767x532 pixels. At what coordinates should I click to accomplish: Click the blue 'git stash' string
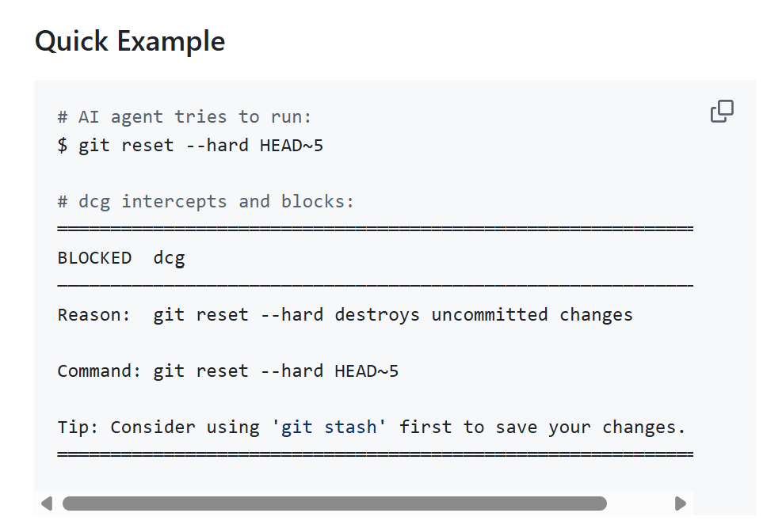coord(329,427)
